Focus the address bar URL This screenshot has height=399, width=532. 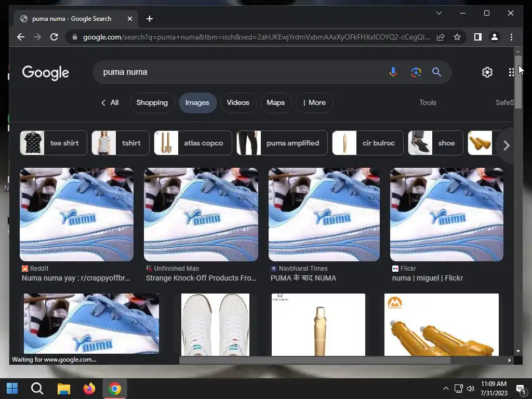(256, 37)
